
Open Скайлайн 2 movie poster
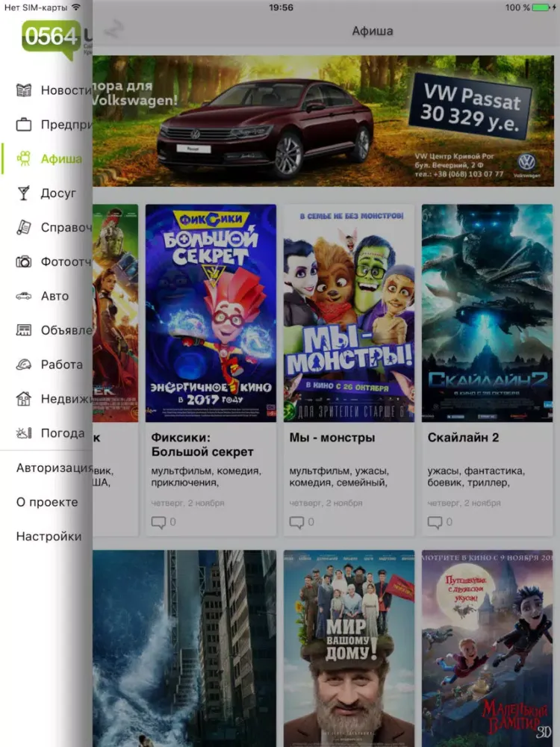(x=487, y=313)
